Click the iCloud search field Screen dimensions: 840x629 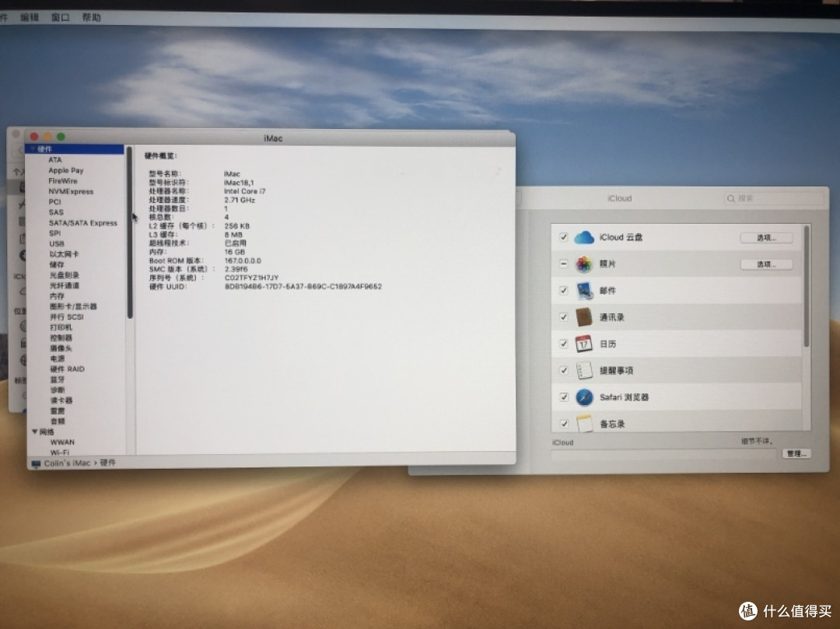tap(774, 198)
